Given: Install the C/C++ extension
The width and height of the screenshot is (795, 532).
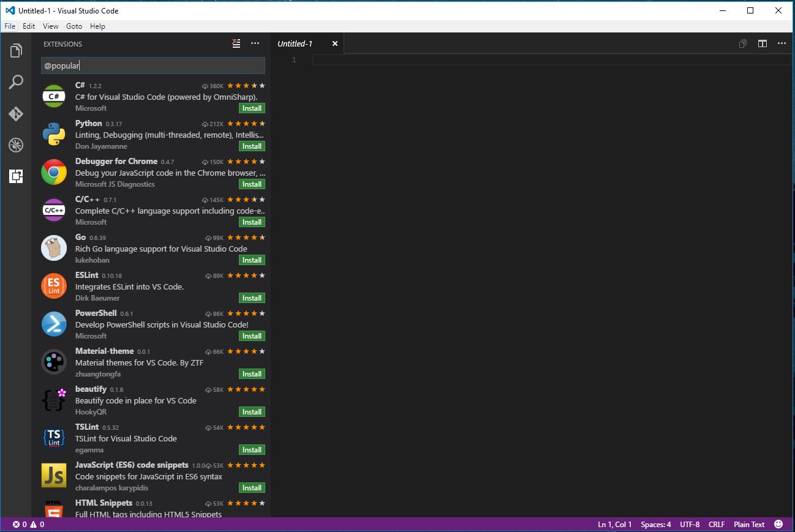Looking at the screenshot, I should click(252, 222).
